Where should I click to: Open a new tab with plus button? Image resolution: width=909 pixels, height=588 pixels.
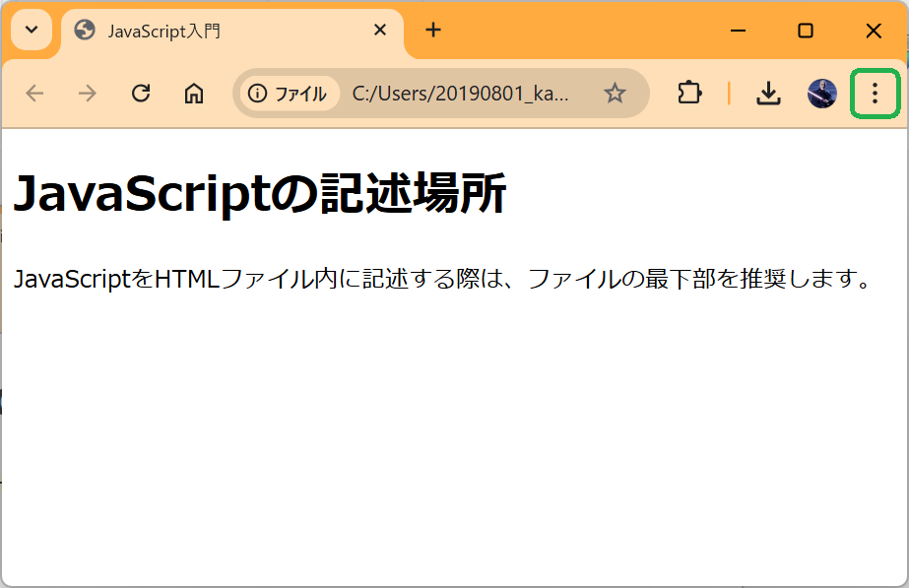[433, 31]
